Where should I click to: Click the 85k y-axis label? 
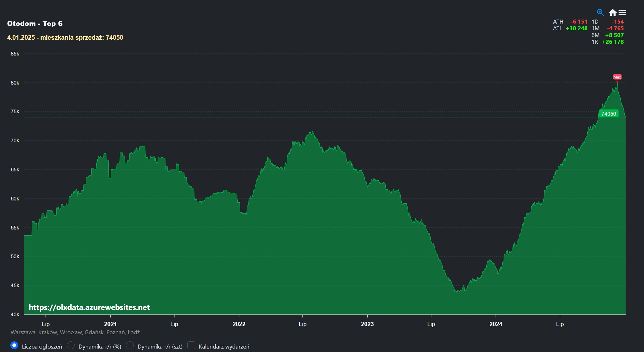[x=15, y=54]
